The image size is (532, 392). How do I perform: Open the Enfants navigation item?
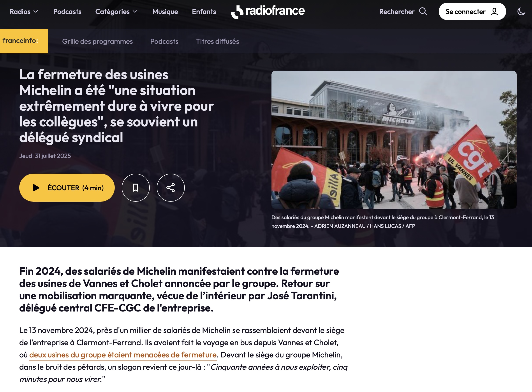204,11
